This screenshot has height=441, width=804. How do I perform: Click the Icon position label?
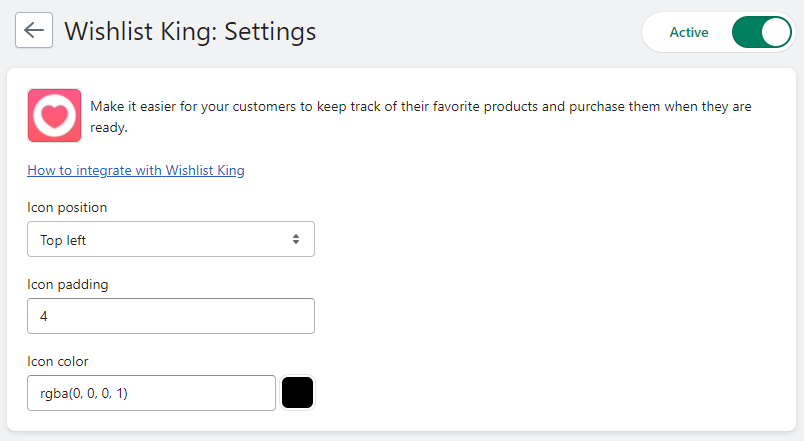pos(67,207)
